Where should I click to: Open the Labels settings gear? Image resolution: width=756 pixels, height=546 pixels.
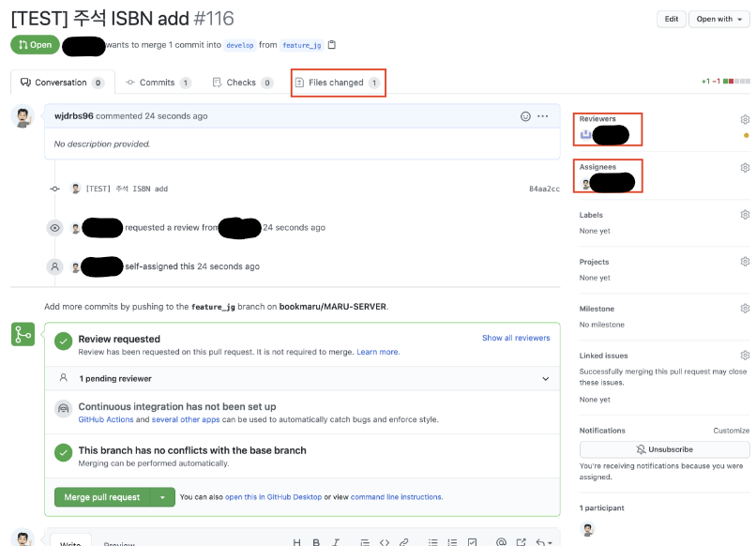[746, 214]
